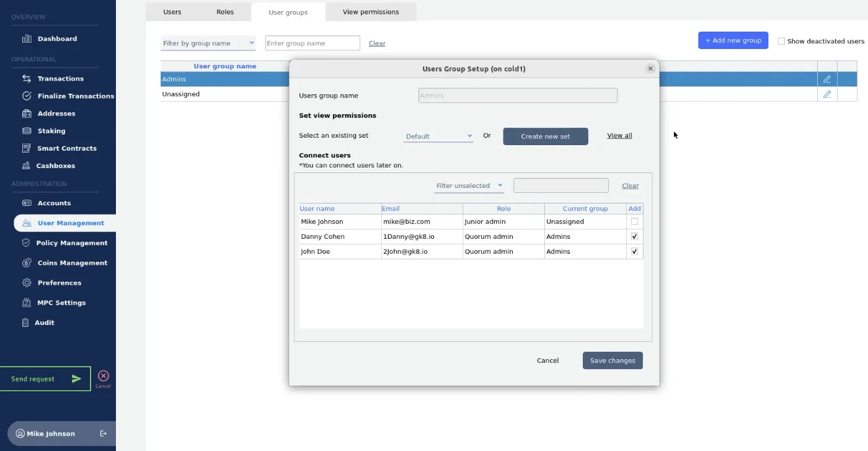Open Coins Management icon
Screen dimensions: 868x451
(x=27, y=263)
